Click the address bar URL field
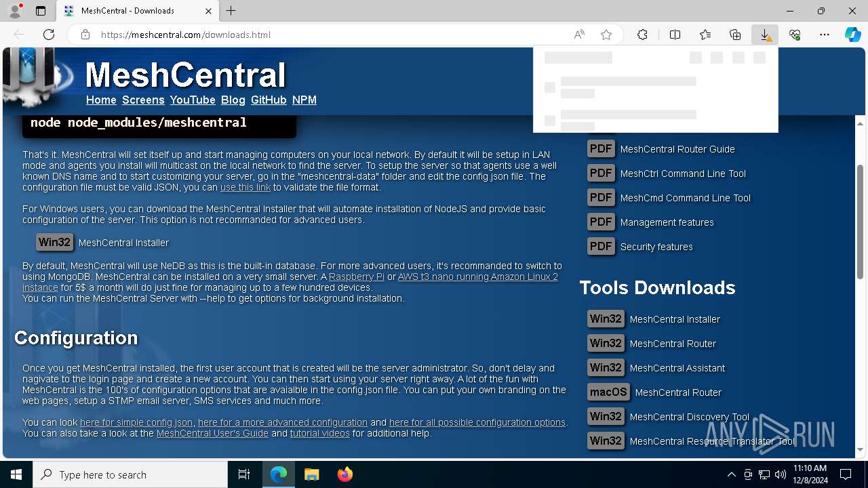Viewport: 868px width, 488px height. [x=332, y=35]
